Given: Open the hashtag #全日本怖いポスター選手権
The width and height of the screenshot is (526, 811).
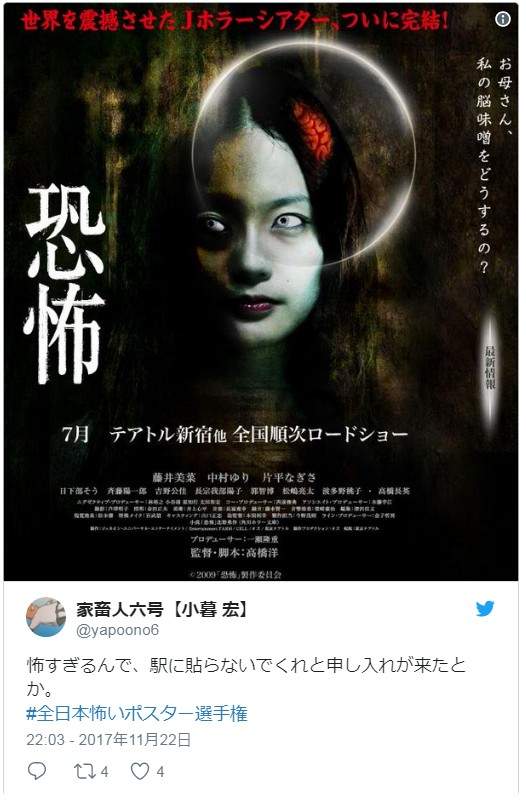Looking at the screenshot, I should 137,714.
